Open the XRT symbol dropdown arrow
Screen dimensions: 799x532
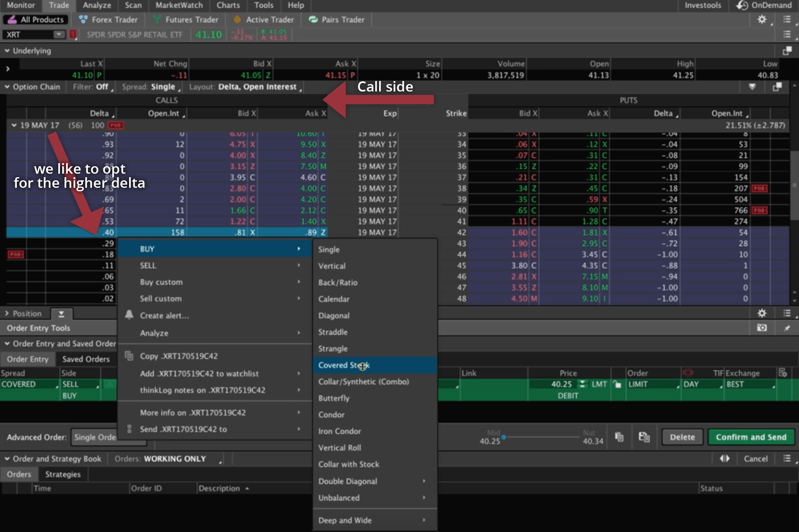pyautogui.click(x=59, y=34)
